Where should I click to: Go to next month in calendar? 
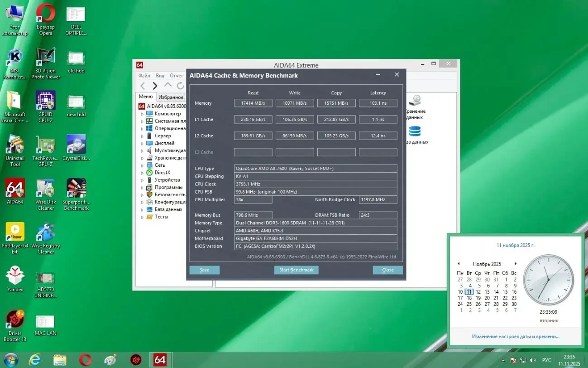515,264
